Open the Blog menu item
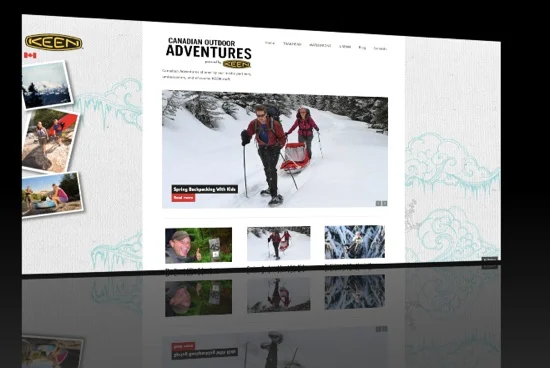Viewport: 550px width, 368px height. [362, 47]
